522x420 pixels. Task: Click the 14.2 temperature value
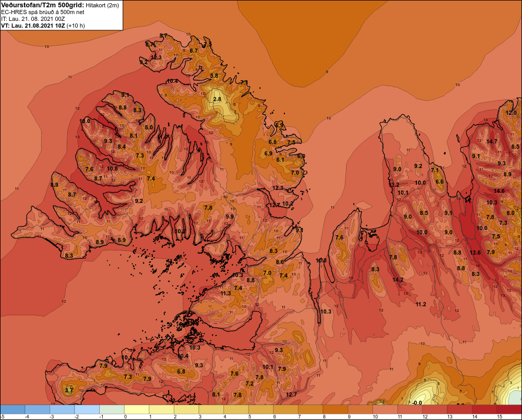click(x=398, y=280)
